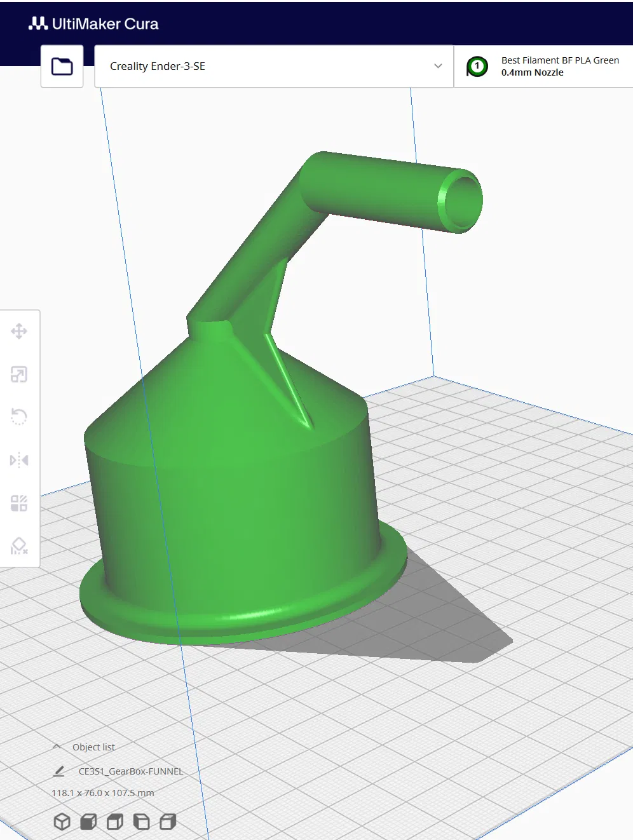Collapse the Object list panel
This screenshot has height=840, width=633.
(x=57, y=747)
